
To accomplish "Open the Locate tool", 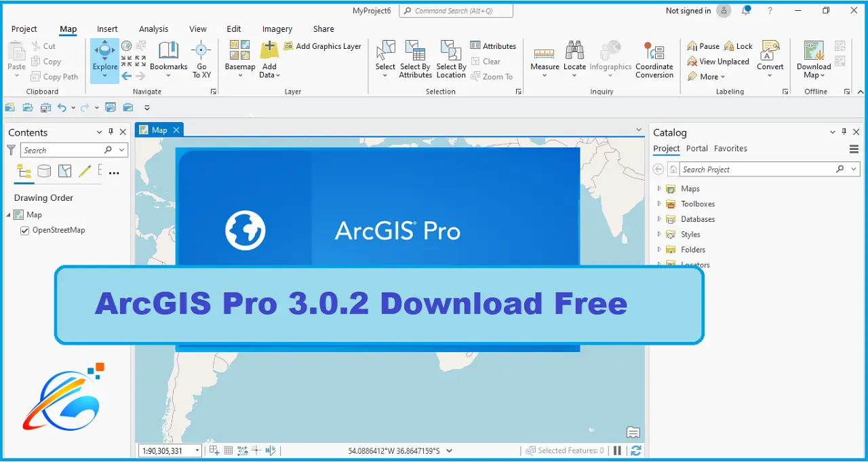I will 574,60.
